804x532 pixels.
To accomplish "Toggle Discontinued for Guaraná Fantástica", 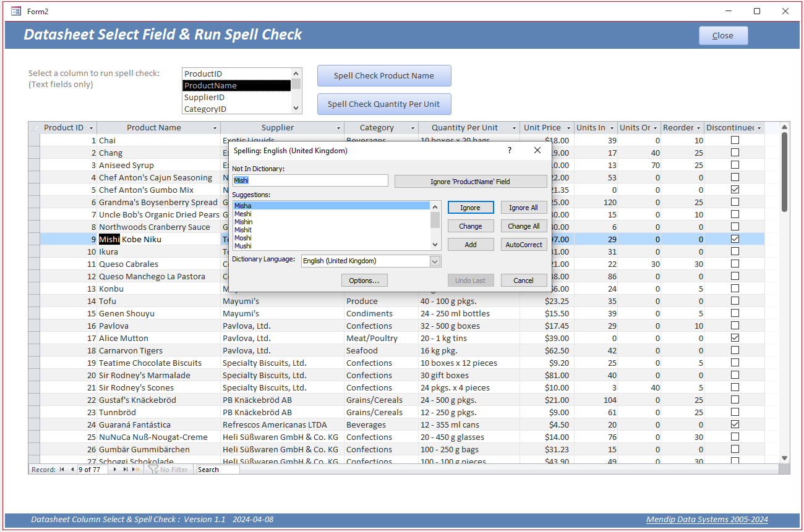I will coord(735,424).
